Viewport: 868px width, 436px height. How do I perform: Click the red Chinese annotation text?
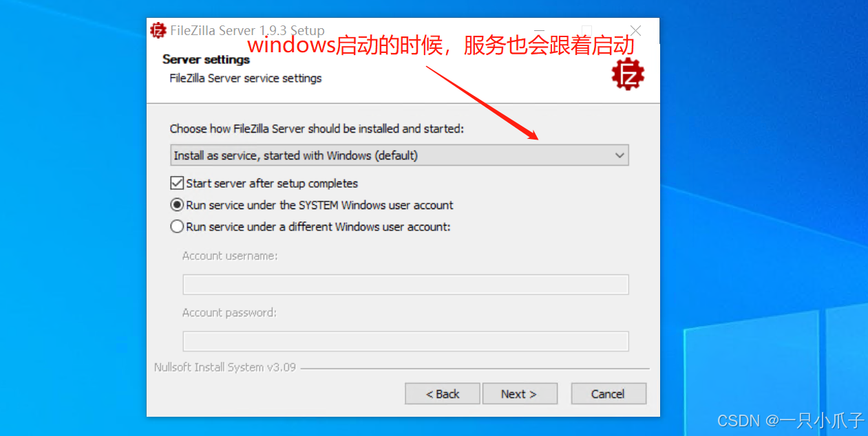440,46
